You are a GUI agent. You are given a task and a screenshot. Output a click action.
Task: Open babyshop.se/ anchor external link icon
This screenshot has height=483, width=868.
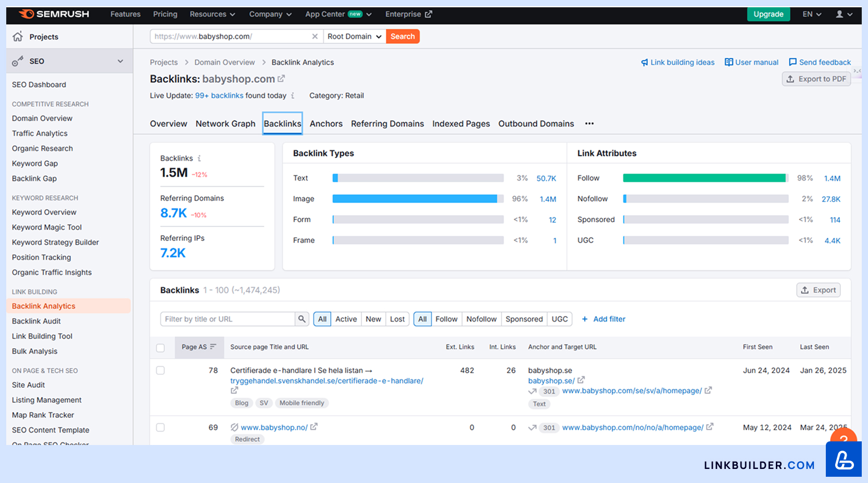[x=581, y=380]
